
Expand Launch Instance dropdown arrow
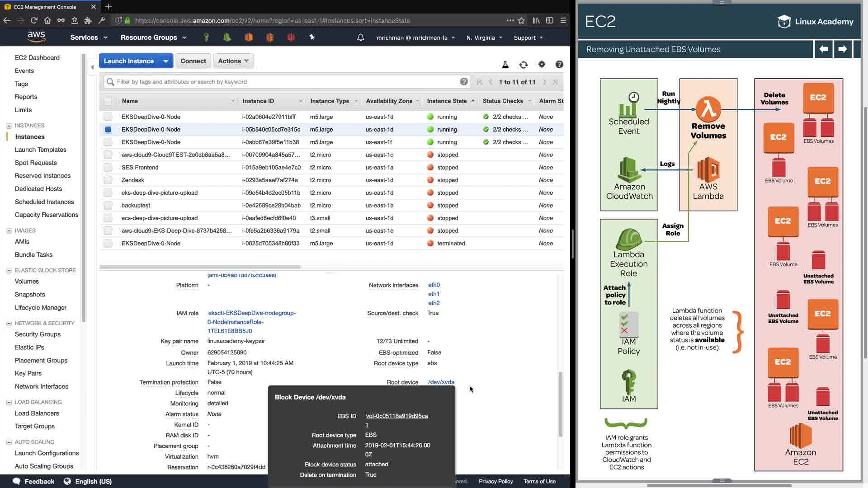point(166,61)
